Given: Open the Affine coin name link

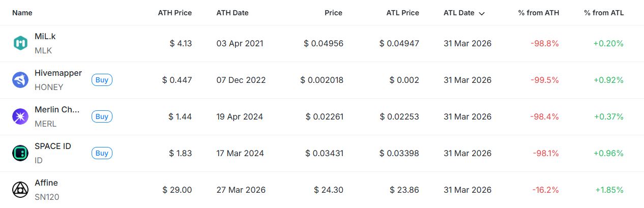Looking at the screenshot, I should click(46, 183).
